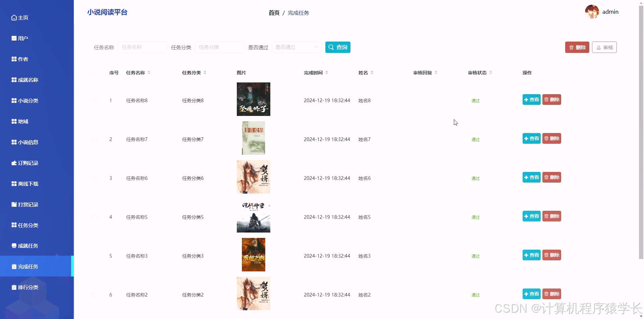Sort by 审核状态 column arrows

click(x=491, y=73)
